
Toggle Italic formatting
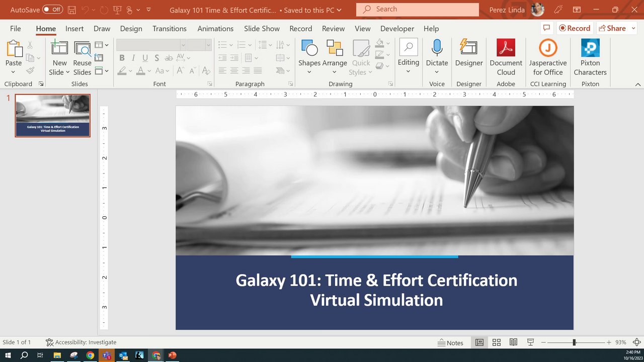pyautogui.click(x=133, y=58)
